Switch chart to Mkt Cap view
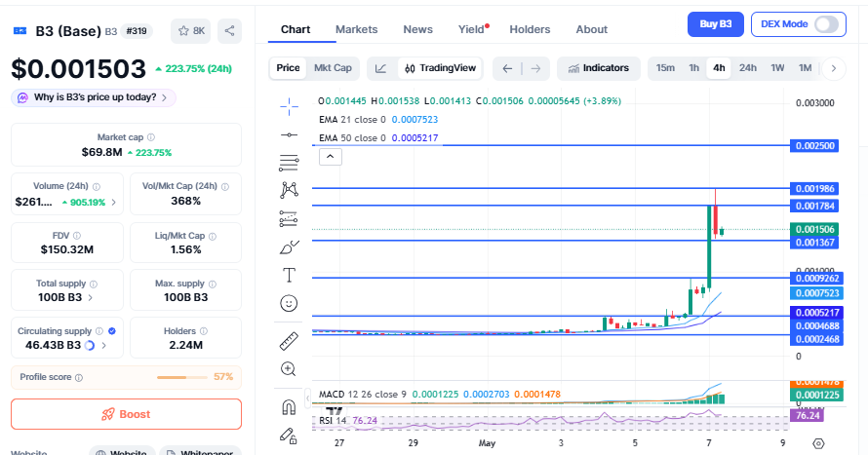868x455 pixels. click(x=333, y=68)
